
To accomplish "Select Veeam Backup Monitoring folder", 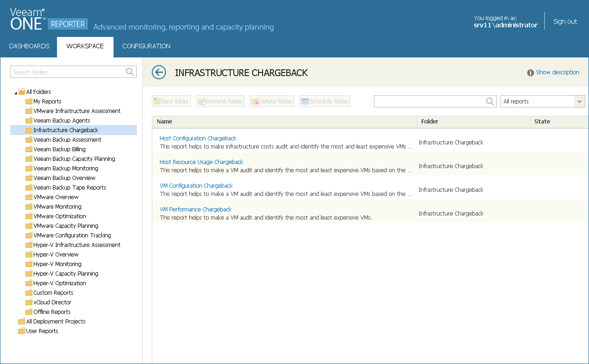I will (66, 168).
